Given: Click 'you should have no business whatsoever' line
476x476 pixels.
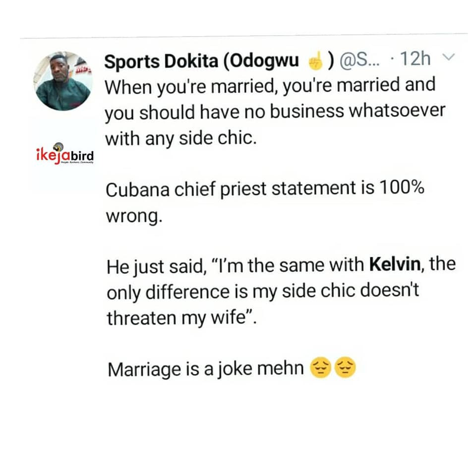Looking at the screenshot, I should pos(275,111).
